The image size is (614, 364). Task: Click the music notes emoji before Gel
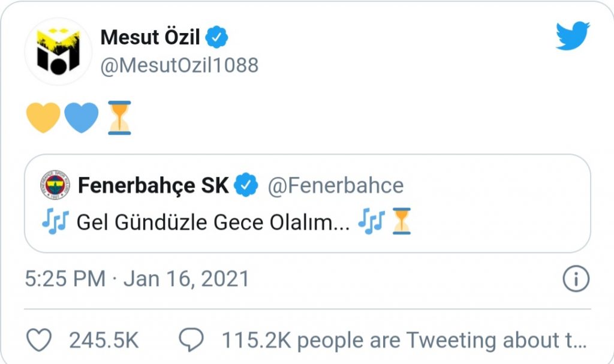tap(55, 222)
